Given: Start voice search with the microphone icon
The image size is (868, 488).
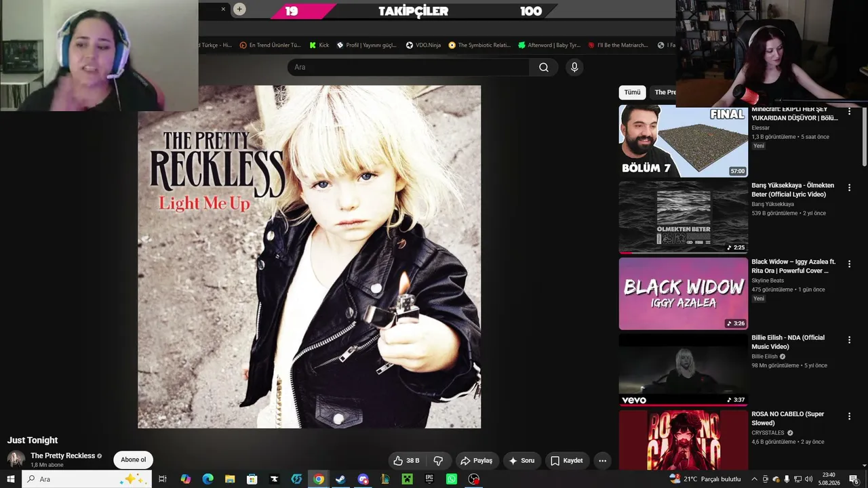Looking at the screenshot, I should pyautogui.click(x=574, y=67).
